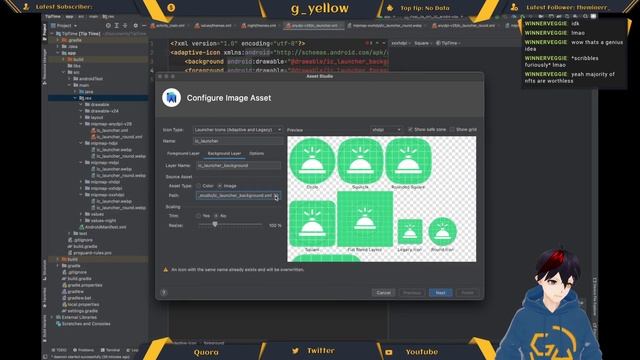The image size is (640, 360).
Task: Select No for the Trim option
Action: coord(216,216)
